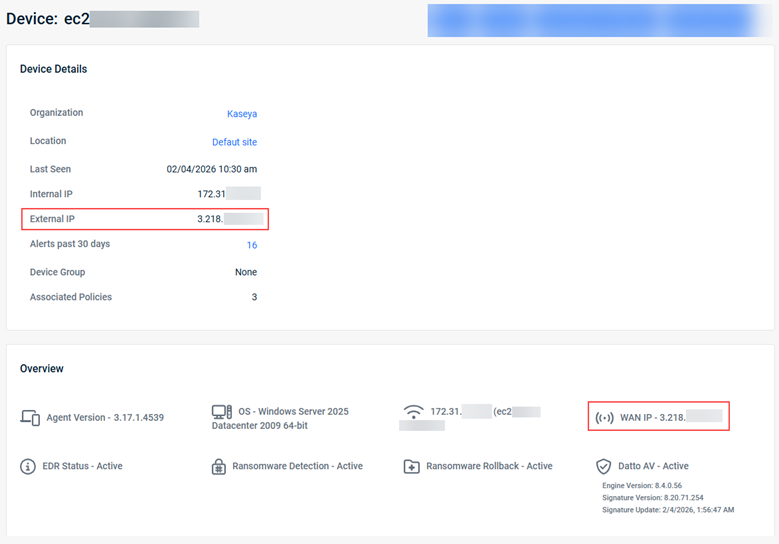The image size is (779, 544).
Task: Click the Wi-Fi network icon
Action: (x=412, y=412)
